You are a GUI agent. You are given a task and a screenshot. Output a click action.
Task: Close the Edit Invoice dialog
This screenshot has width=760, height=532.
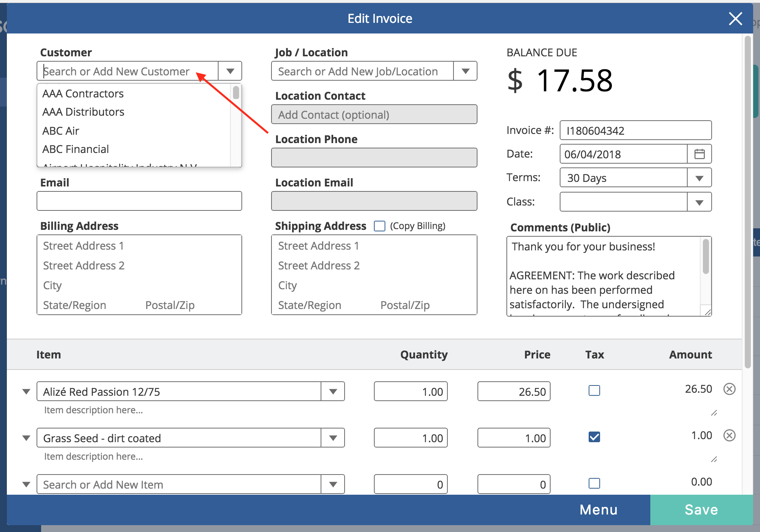735,18
